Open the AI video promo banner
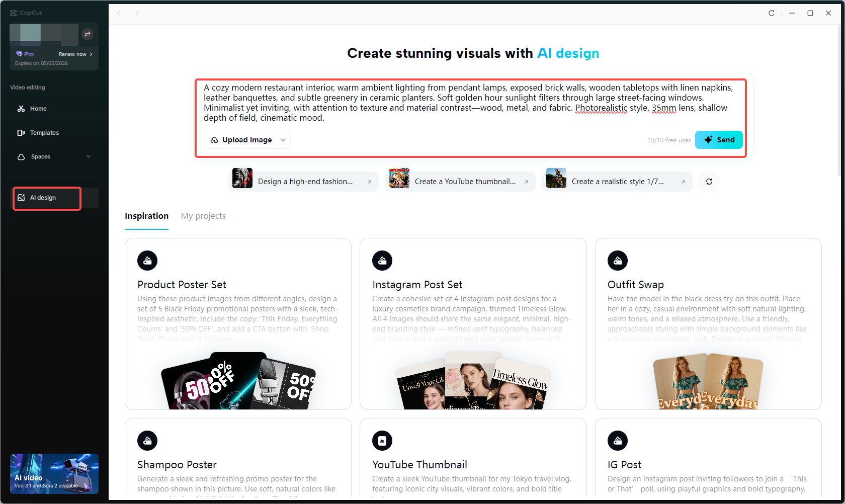The height and width of the screenshot is (504, 845). 54,474
